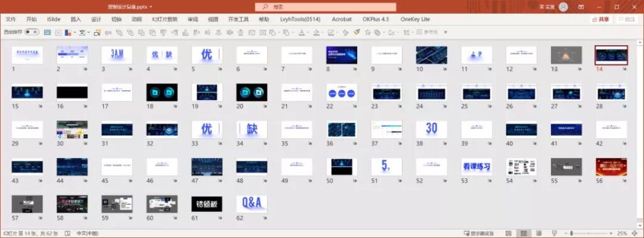Open the iSlide tab
The height and width of the screenshot is (238, 644).
pyautogui.click(x=53, y=20)
